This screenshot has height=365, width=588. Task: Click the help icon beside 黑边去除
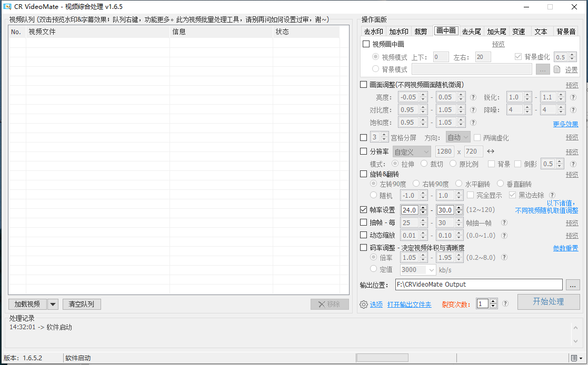pos(552,195)
